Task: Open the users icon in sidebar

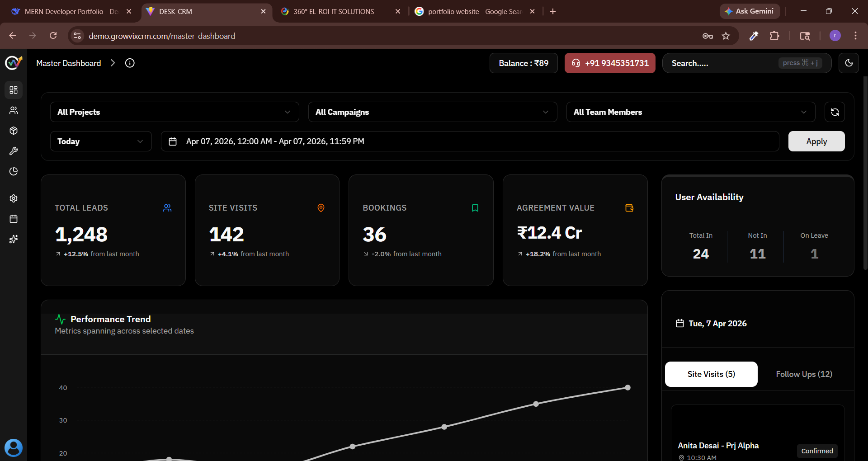Action: (x=14, y=110)
